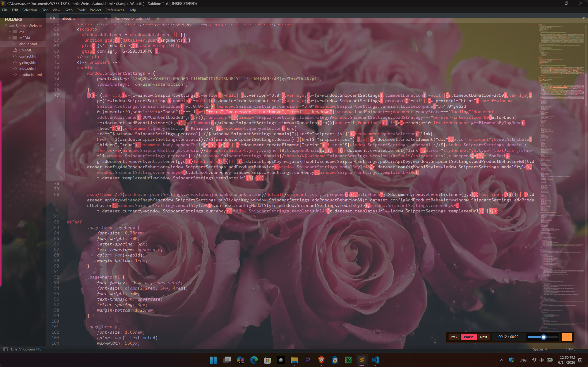
Task: Open index.html in the sidebar
Action: point(28,69)
